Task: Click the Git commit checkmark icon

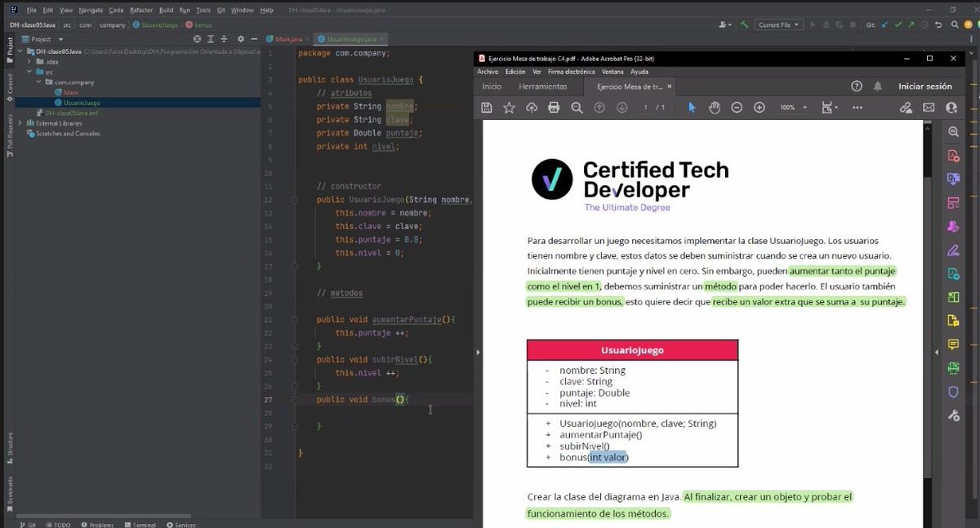Action: coord(898,25)
